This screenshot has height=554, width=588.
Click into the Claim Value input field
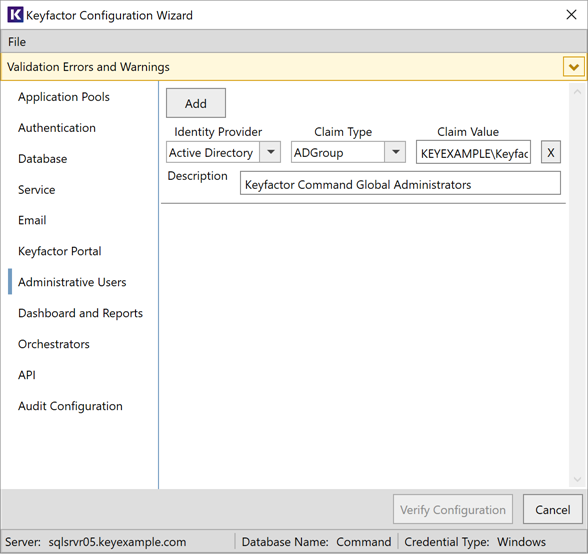pyautogui.click(x=473, y=152)
